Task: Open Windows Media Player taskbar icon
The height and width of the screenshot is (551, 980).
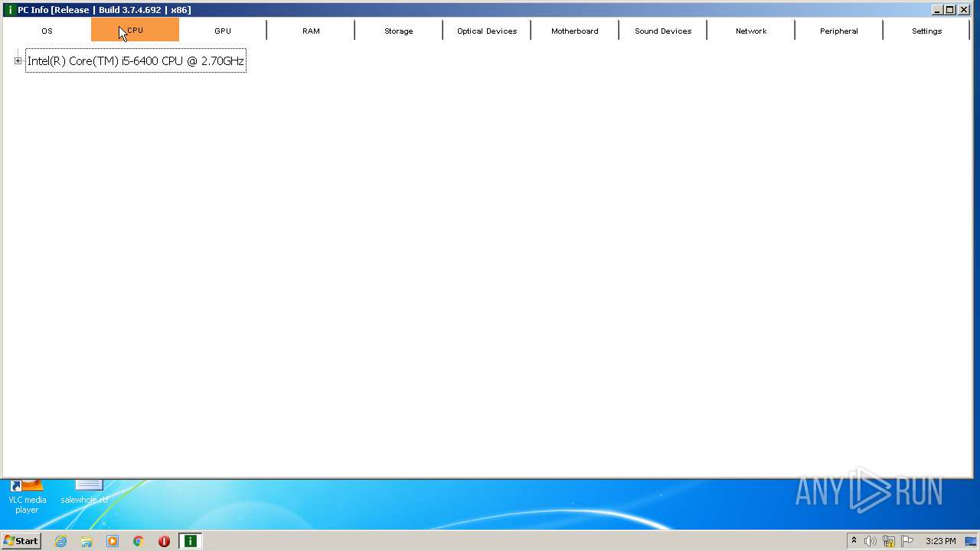Action: tap(113, 541)
